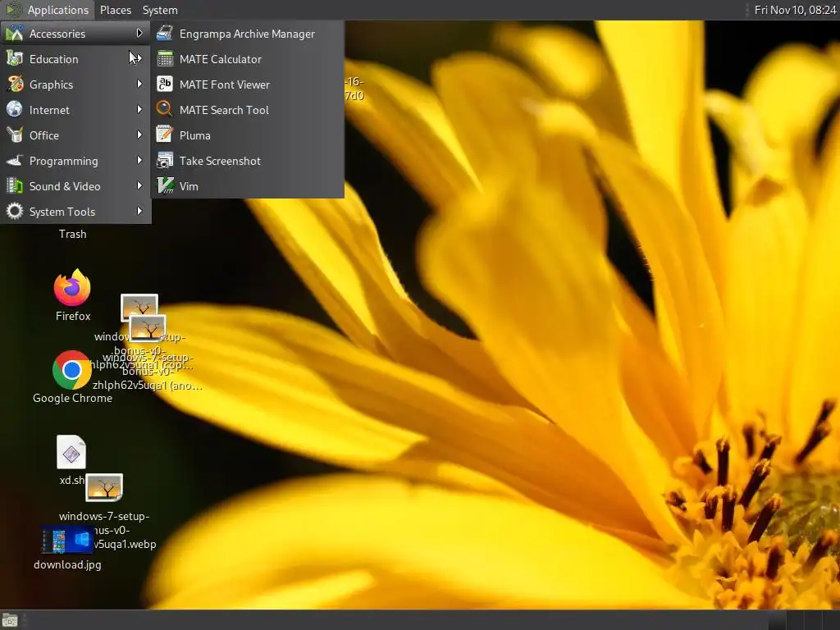Viewport: 840px width, 630px height.
Task: Launch MATE Calculator icon
Action: (x=164, y=59)
